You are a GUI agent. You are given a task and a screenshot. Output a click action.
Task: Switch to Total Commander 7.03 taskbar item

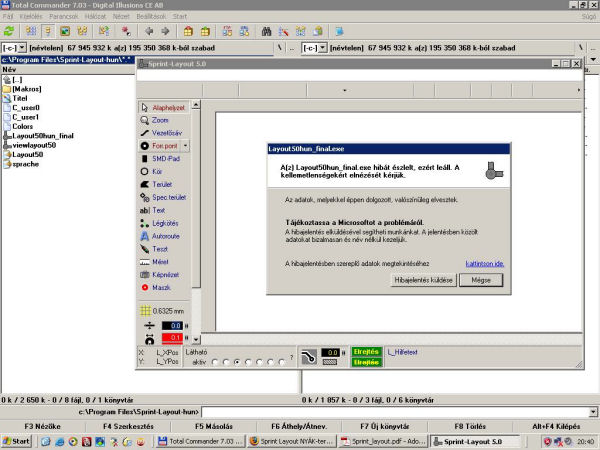pyautogui.click(x=201, y=441)
